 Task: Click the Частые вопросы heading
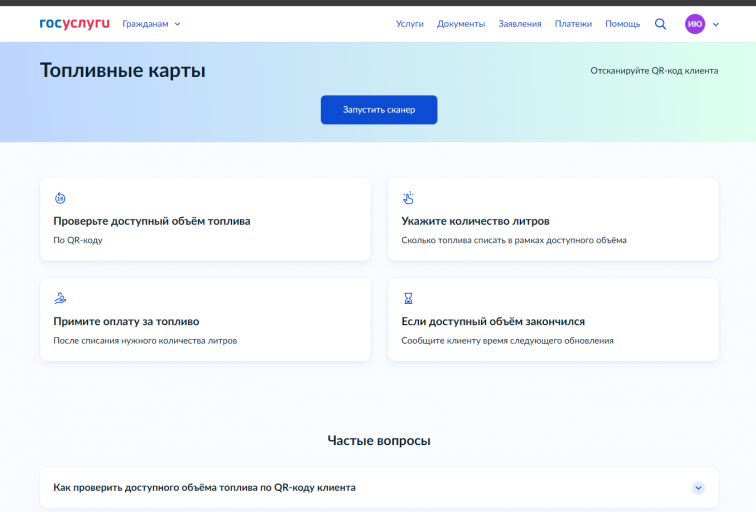[379, 440]
